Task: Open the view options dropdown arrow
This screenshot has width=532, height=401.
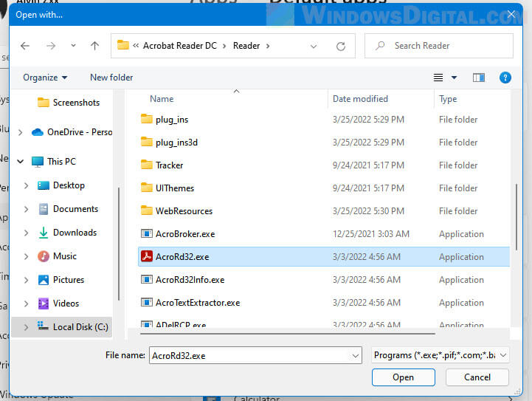Action: click(x=454, y=78)
